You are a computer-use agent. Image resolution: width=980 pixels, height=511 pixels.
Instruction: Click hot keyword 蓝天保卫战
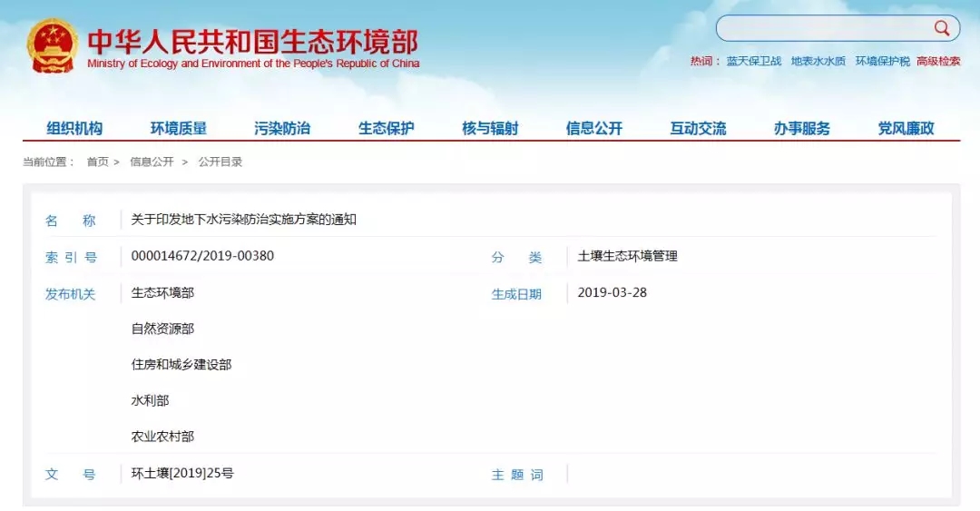click(754, 62)
